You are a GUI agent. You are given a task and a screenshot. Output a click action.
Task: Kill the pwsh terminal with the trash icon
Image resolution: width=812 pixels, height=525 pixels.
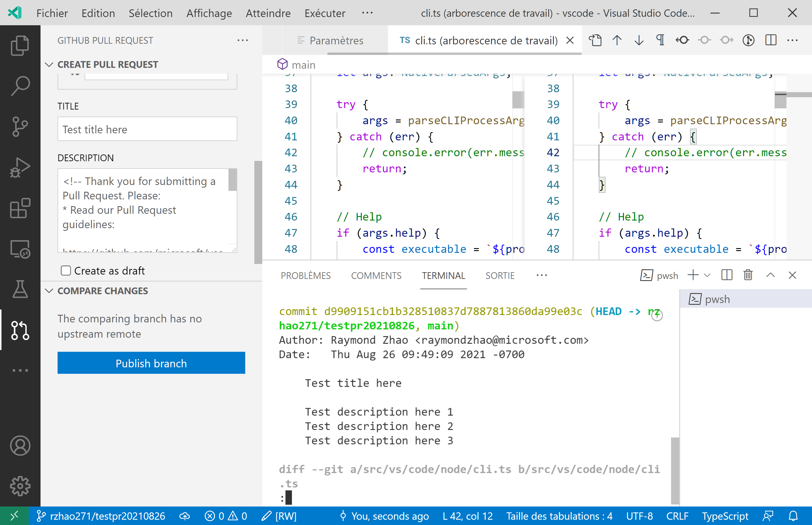point(748,275)
